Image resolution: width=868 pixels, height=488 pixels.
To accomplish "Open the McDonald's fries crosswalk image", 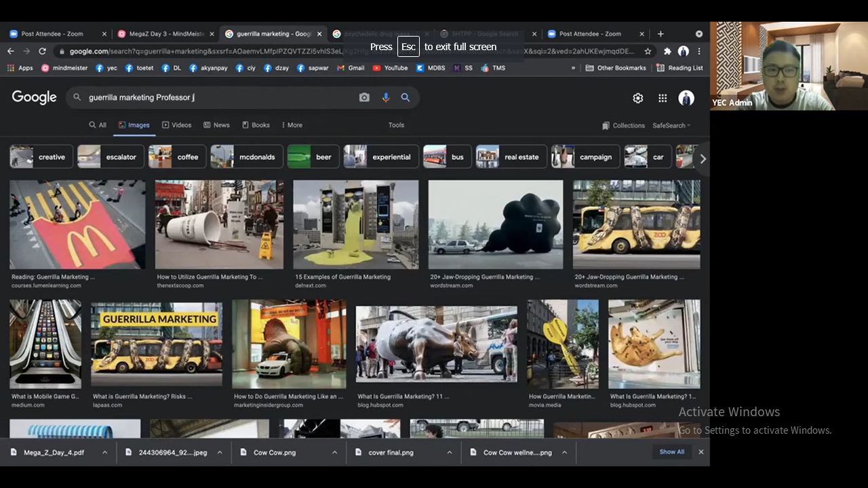I will point(77,224).
